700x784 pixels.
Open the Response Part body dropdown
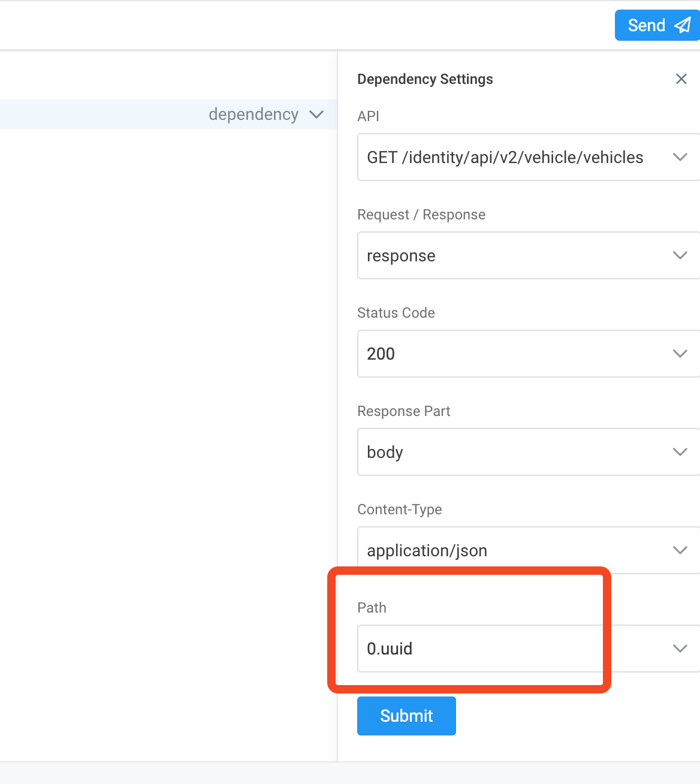click(529, 452)
